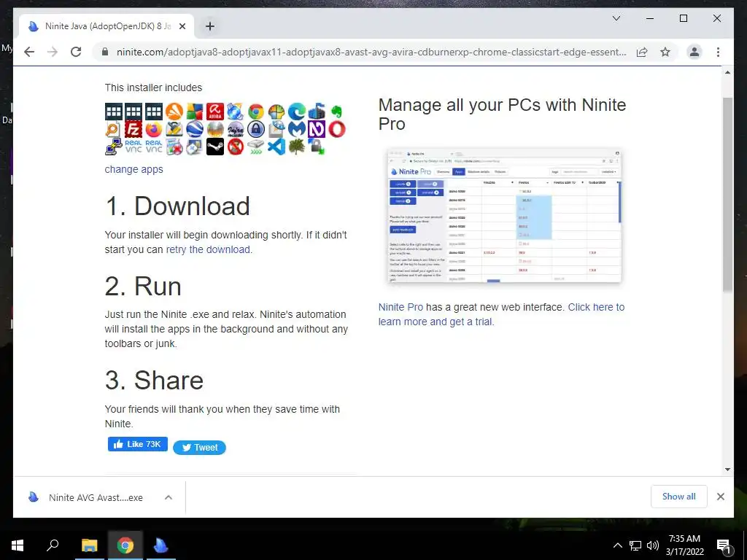Screen dimensions: 747x560
Task: Expand the download item options chevron
Action: (169, 497)
